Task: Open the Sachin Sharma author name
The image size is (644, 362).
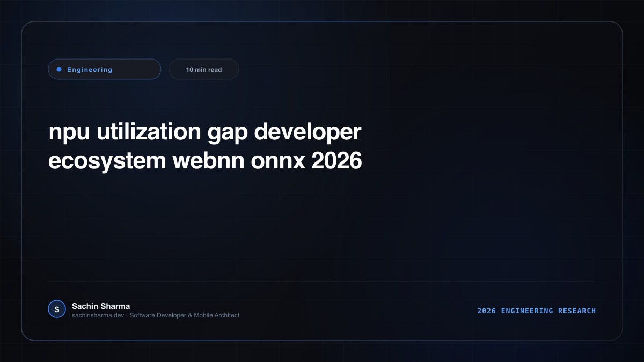Action: coord(101,306)
